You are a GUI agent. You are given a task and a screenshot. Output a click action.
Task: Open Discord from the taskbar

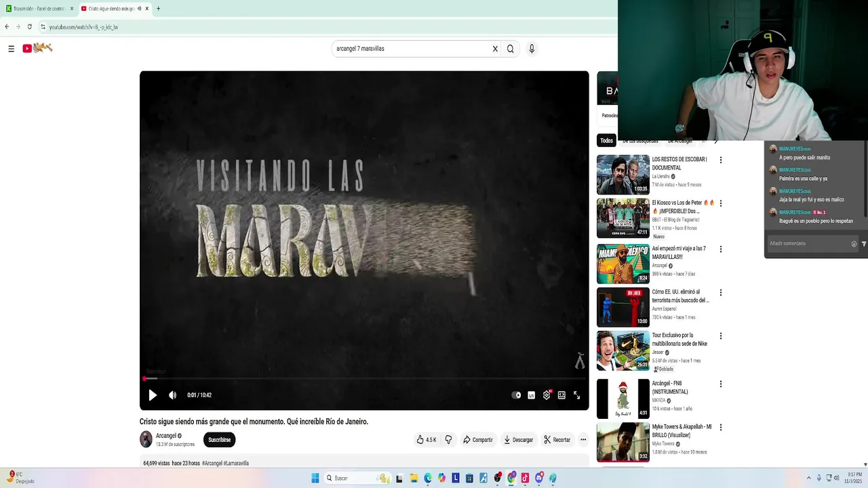coord(539,478)
